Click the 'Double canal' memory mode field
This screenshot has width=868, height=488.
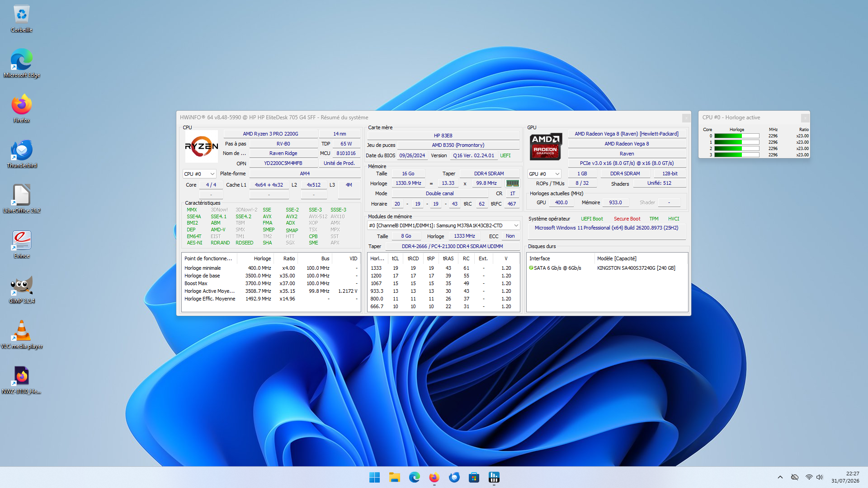440,193
